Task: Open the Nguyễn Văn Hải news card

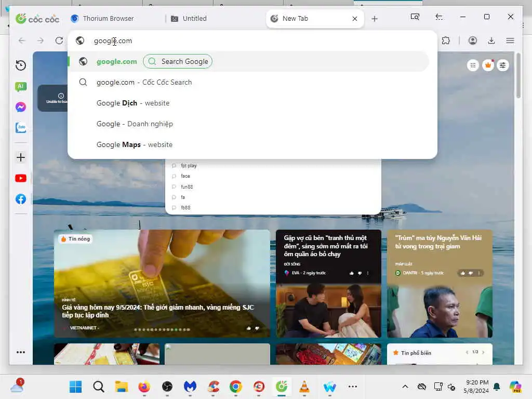Action: (x=440, y=284)
